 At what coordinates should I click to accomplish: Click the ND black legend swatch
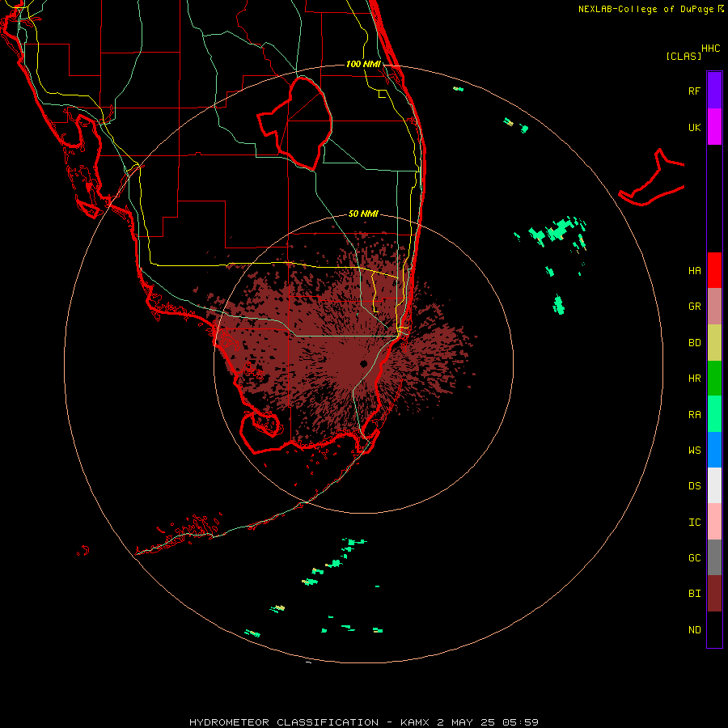tap(714, 629)
